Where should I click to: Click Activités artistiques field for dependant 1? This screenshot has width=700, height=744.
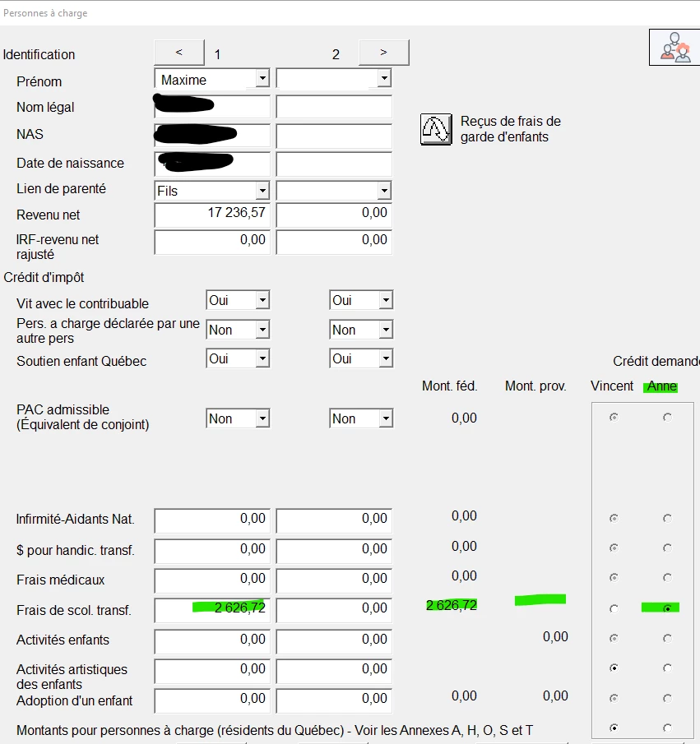(x=211, y=671)
